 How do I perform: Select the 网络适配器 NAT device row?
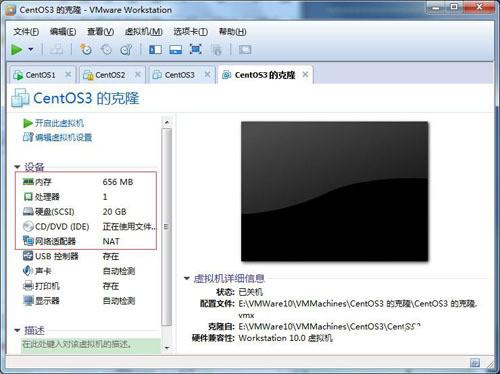coord(86,241)
